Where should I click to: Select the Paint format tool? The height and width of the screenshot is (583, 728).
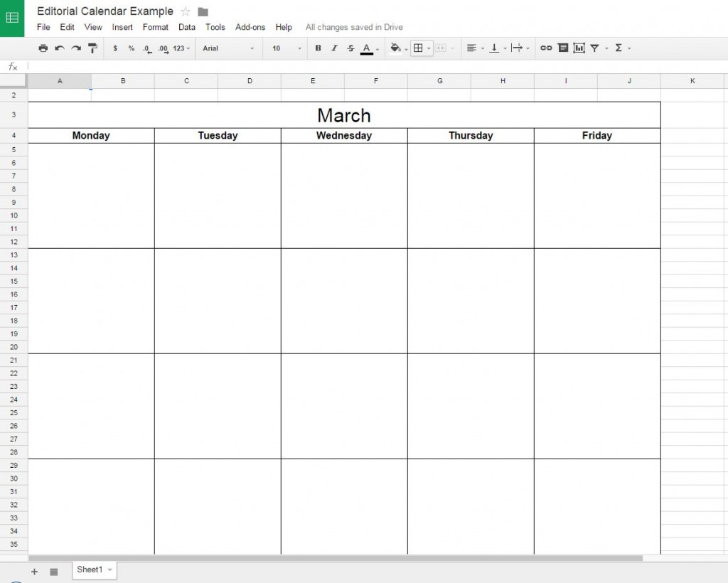pos(92,48)
